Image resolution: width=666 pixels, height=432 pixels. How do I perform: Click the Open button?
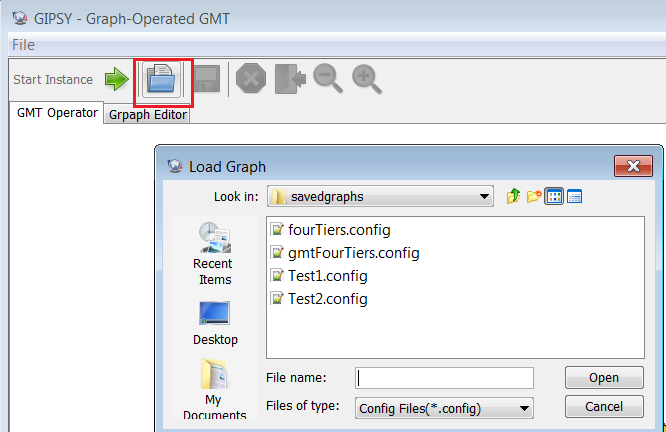tap(604, 378)
